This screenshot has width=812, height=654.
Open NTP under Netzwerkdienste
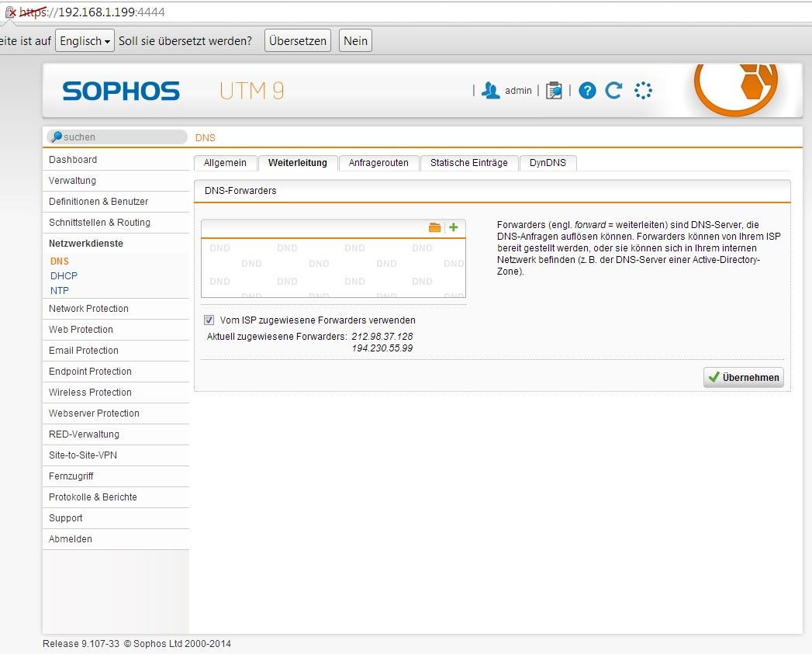click(60, 291)
